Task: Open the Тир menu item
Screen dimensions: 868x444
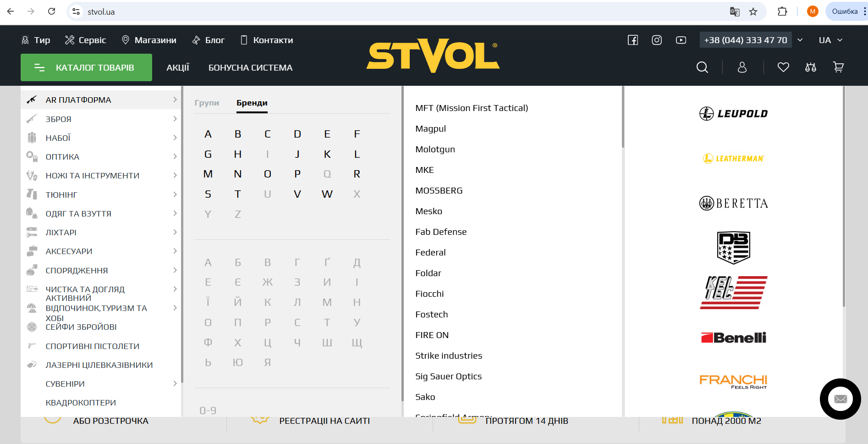Action: click(36, 40)
